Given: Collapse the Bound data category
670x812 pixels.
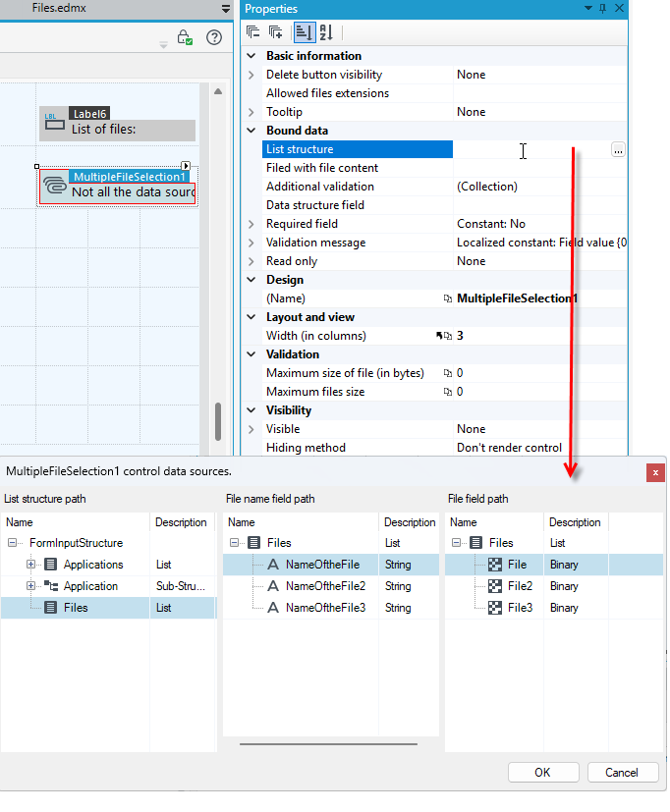Looking at the screenshot, I should pyautogui.click(x=251, y=130).
